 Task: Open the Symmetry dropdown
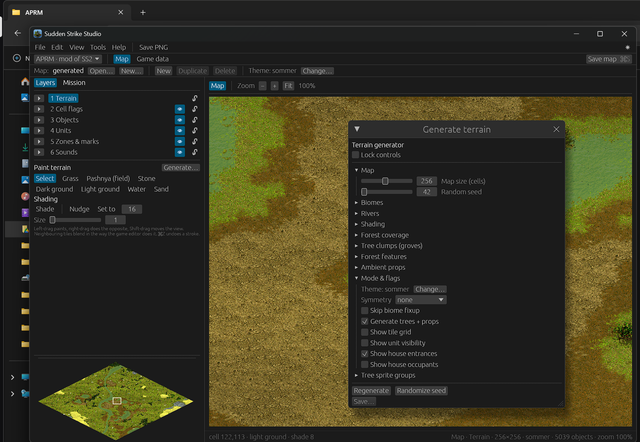pos(420,300)
